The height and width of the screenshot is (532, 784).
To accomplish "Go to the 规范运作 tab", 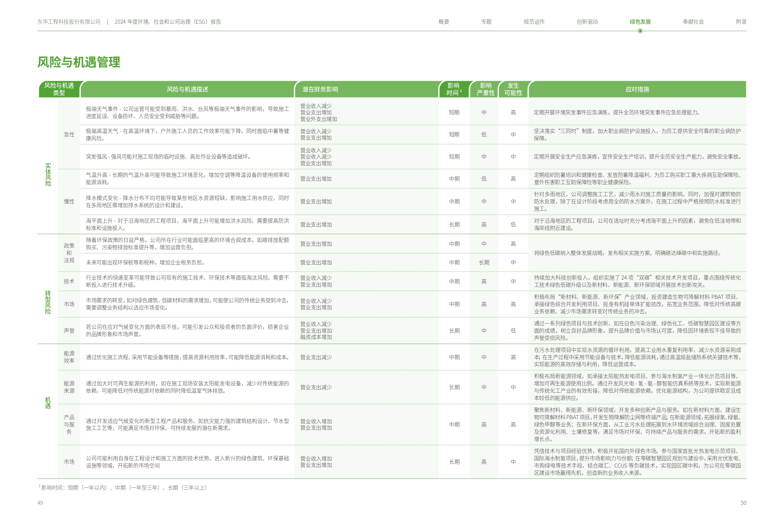I will coord(534,22).
